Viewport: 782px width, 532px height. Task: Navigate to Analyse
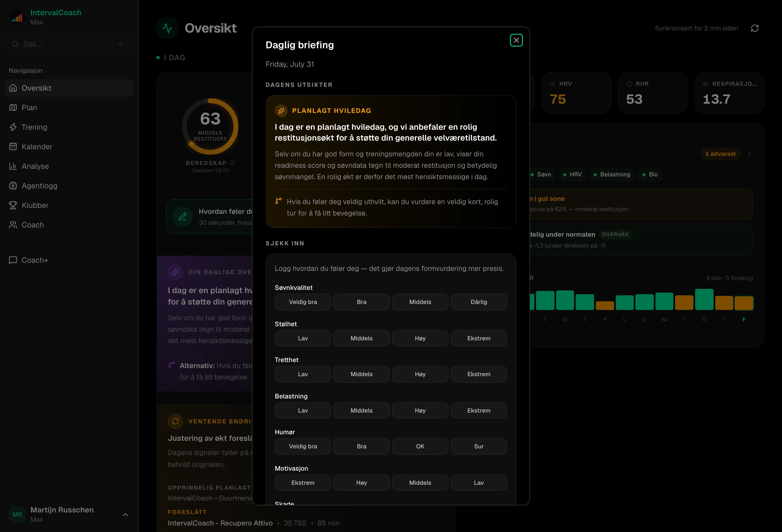tap(69, 166)
